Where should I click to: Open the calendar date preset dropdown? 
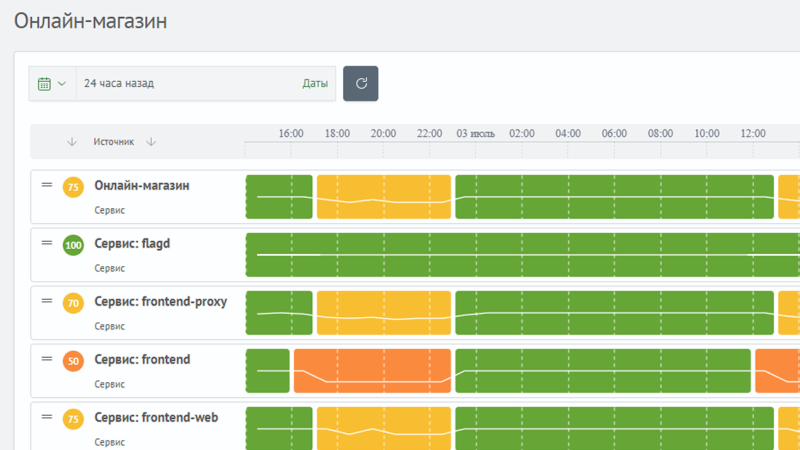52,83
